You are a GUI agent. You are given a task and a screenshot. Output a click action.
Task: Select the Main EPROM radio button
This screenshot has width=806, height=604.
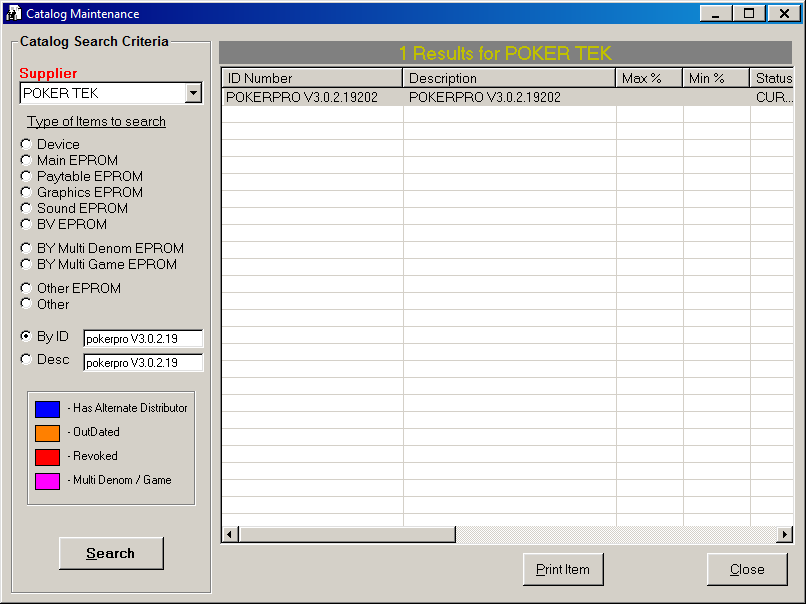click(x=26, y=160)
